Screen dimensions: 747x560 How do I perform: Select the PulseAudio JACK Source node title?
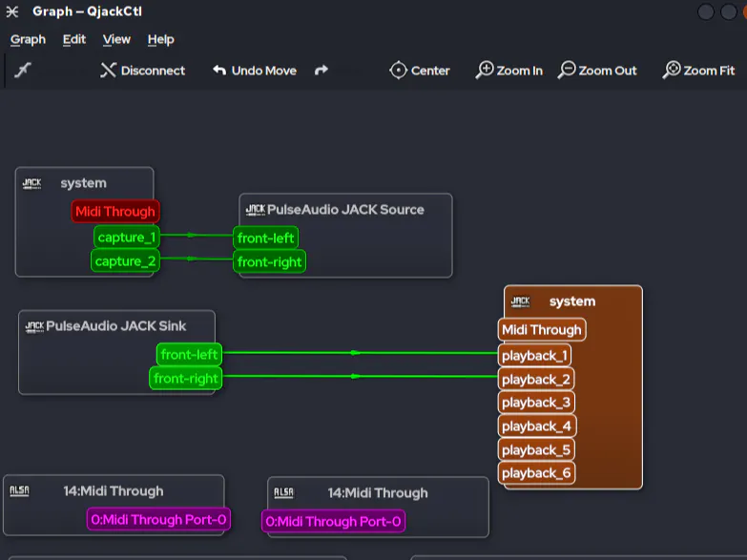pyautogui.click(x=345, y=210)
